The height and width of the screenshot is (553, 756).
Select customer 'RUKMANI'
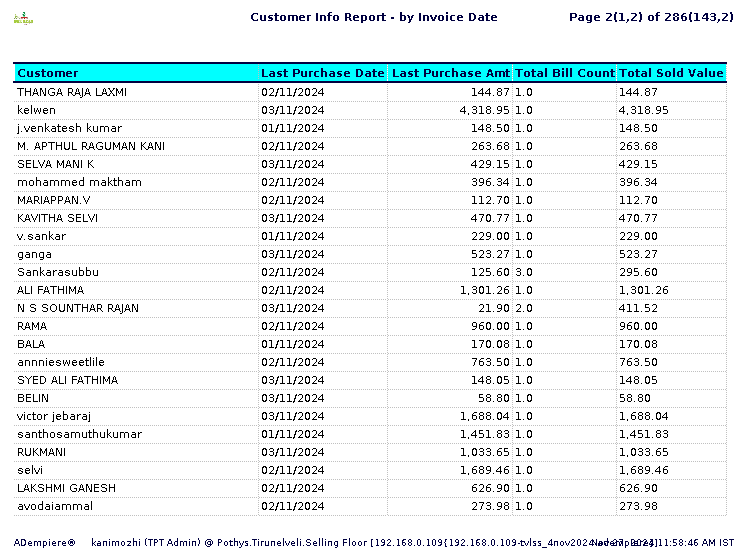click(41, 452)
